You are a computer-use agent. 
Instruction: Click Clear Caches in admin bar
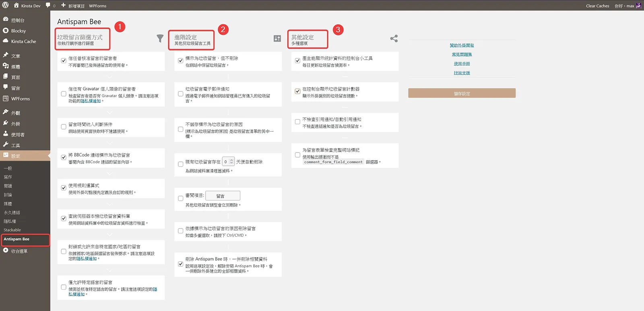[x=597, y=6]
